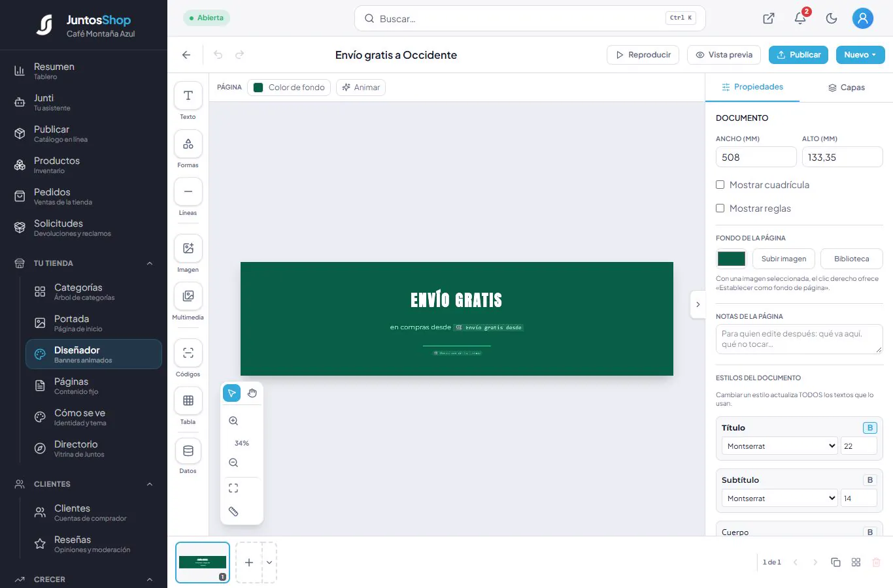Switch to the Propiedades tab
Viewport: 893px width, 588px height.
752,87
